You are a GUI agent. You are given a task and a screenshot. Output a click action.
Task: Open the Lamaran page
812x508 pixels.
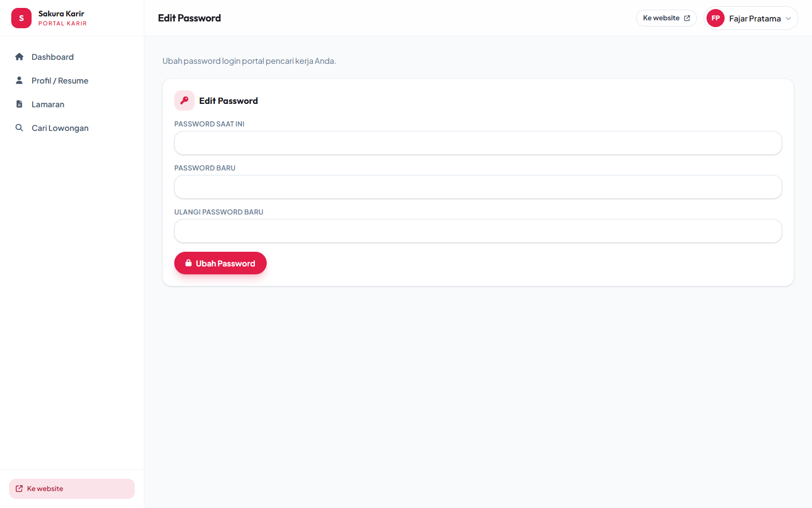pyautogui.click(x=72, y=104)
